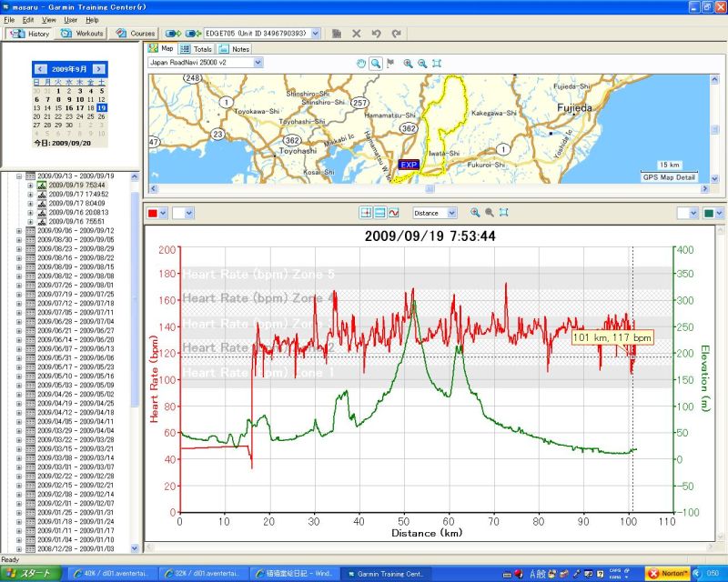Viewport: 728px width, 582px height.
Task: Click the map zoom in icon
Action: (408, 64)
